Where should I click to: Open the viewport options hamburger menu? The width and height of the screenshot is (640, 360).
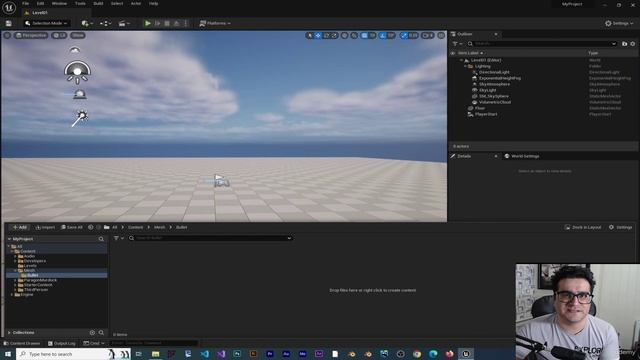pyautogui.click(x=7, y=36)
